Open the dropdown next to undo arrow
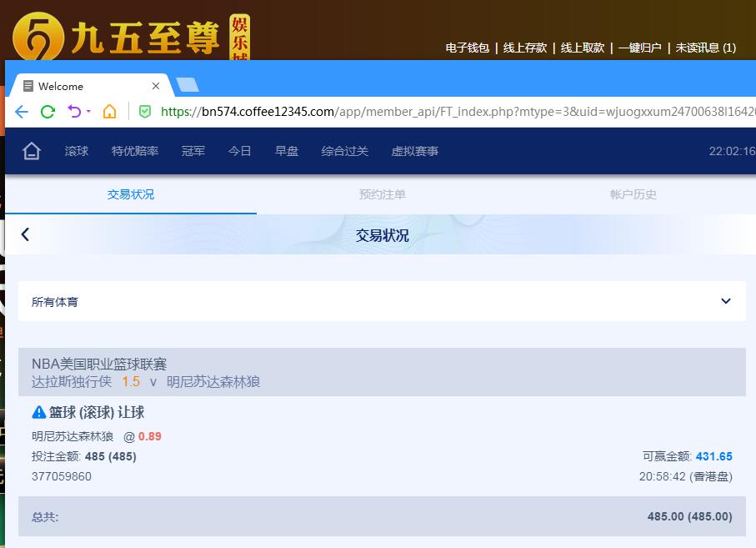The image size is (756, 548). pos(88,112)
